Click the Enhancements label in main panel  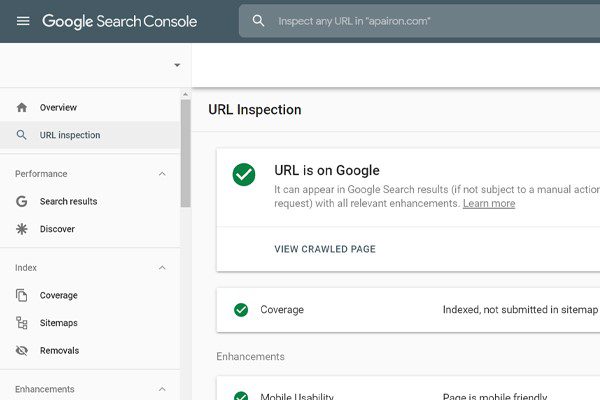[x=250, y=357]
